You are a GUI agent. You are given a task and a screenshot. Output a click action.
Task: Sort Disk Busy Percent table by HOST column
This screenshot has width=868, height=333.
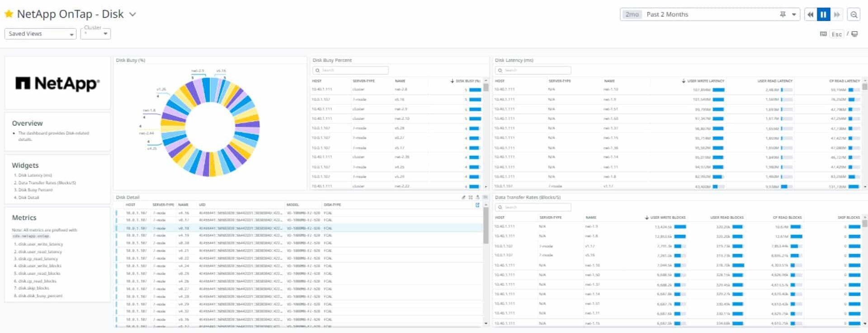[316, 81]
